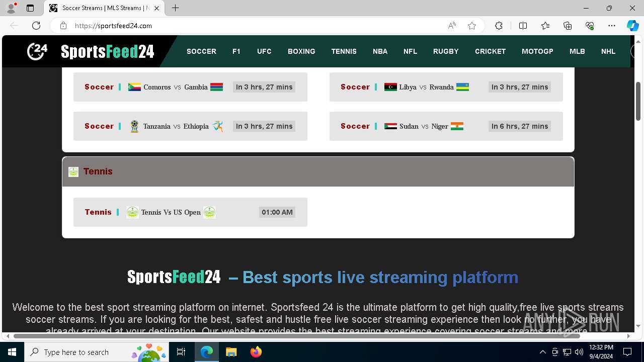Click the Rwanda flag icon
This screenshot has height=362, width=644.
click(x=463, y=87)
